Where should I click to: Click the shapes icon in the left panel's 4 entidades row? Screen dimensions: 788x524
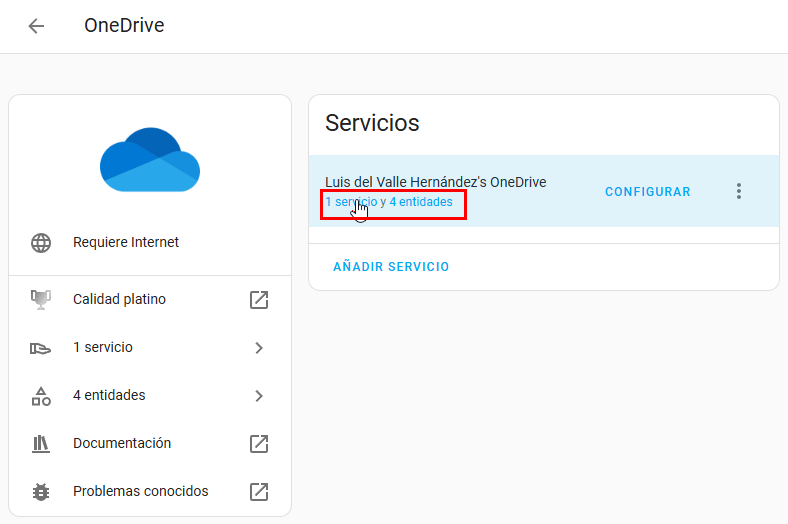click(x=41, y=396)
